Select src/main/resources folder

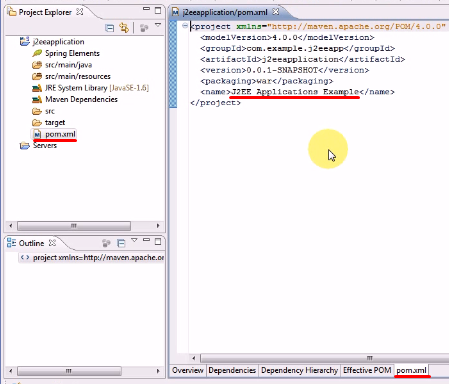(x=78, y=76)
